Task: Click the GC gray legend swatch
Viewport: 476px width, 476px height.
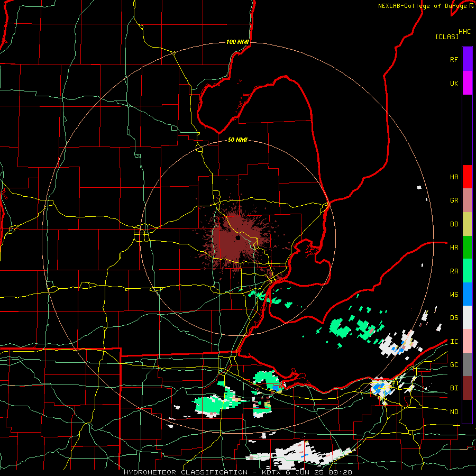Action: click(467, 364)
